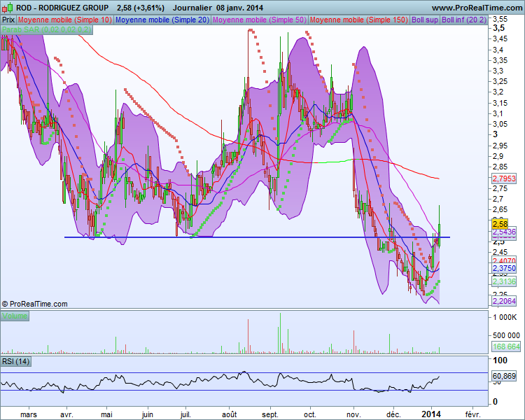Screen dimensions: 525x420
Task: Click the 3,5 price axis label
Action: [x=499, y=28]
